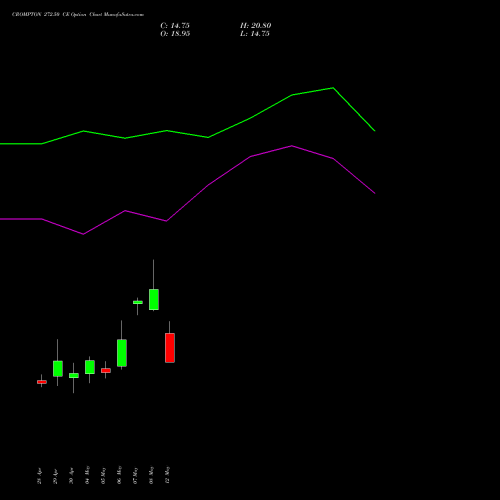Click the open value O: 18.95
This screenshot has height=500, width=500.
[x=175, y=34]
